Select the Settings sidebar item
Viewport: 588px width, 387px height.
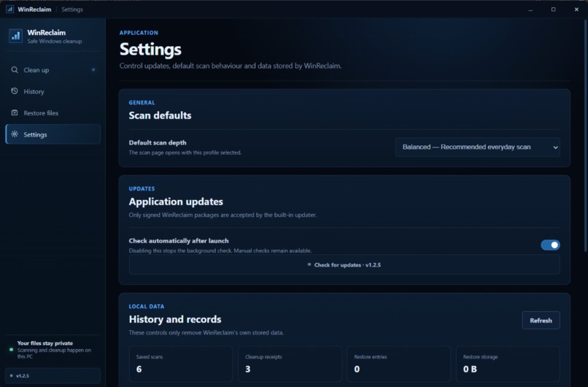pos(53,134)
